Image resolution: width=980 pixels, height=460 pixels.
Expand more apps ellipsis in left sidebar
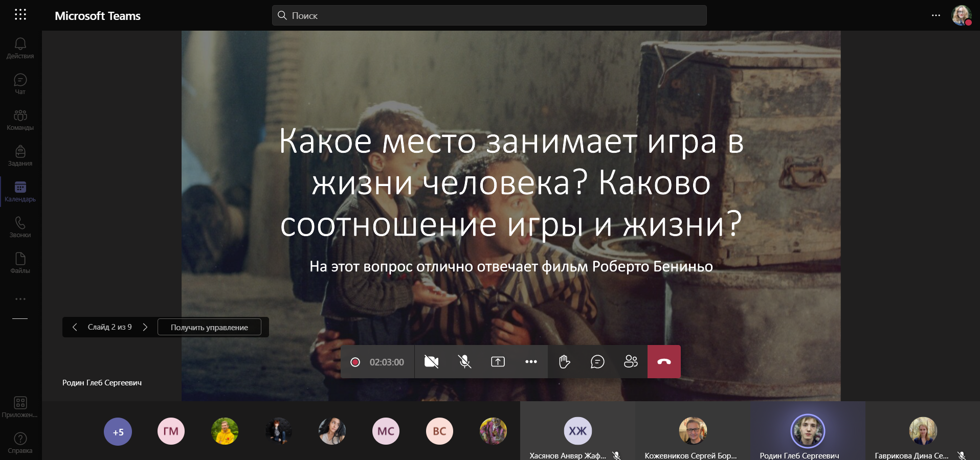(20, 299)
